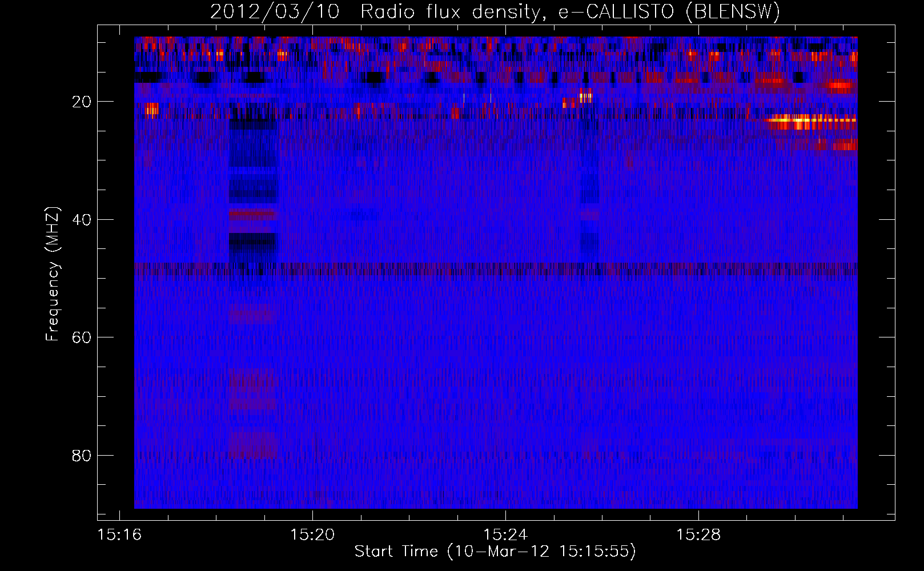924x571 pixels.
Task: Select the "Frequency (MHZ)" axis label
Action: click(x=53, y=274)
